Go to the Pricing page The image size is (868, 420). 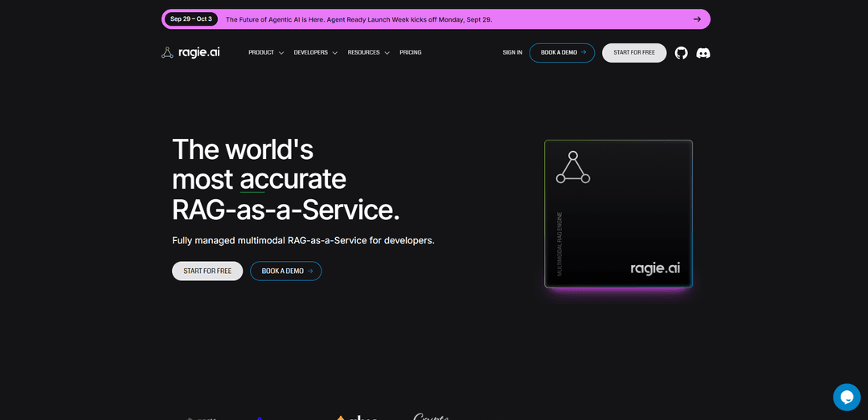click(x=410, y=52)
